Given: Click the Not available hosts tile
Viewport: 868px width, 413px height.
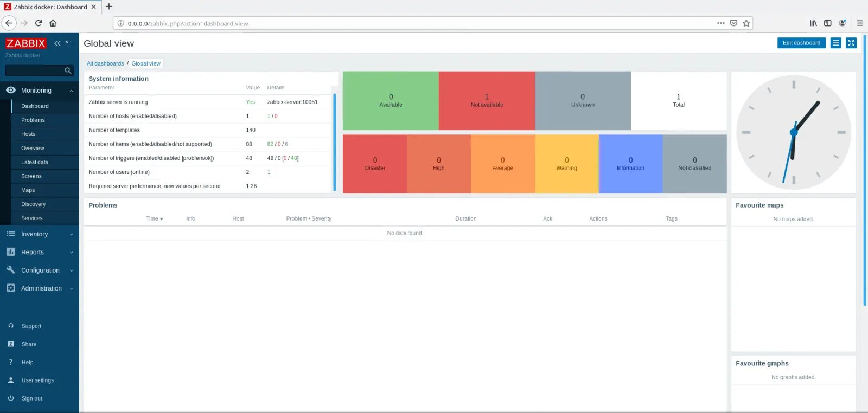Looking at the screenshot, I should [x=487, y=101].
